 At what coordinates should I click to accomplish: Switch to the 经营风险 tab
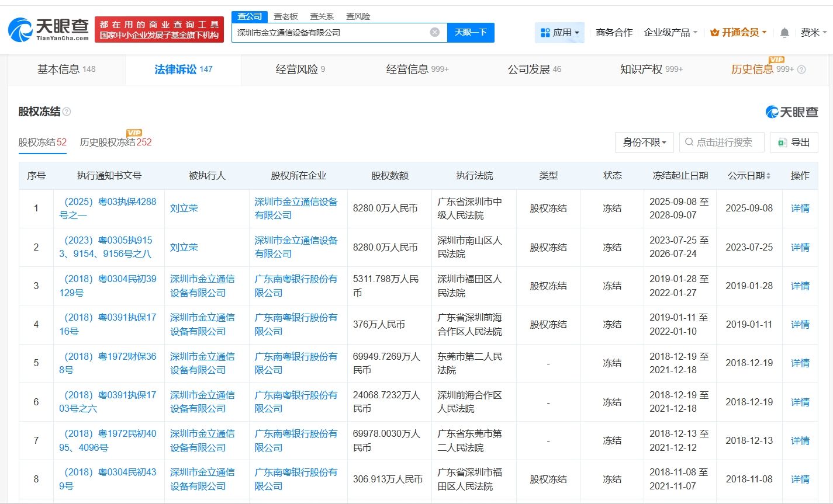coord(300,69)
